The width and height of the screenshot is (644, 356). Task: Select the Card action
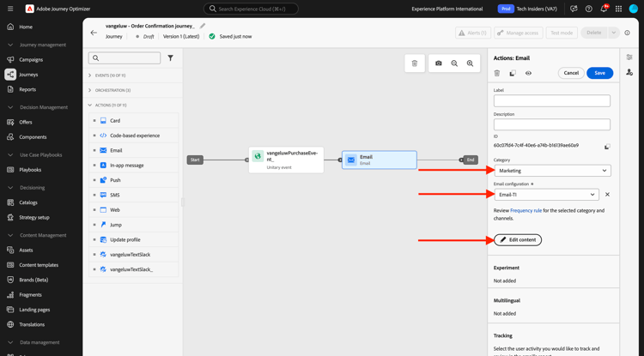point(134,121)
